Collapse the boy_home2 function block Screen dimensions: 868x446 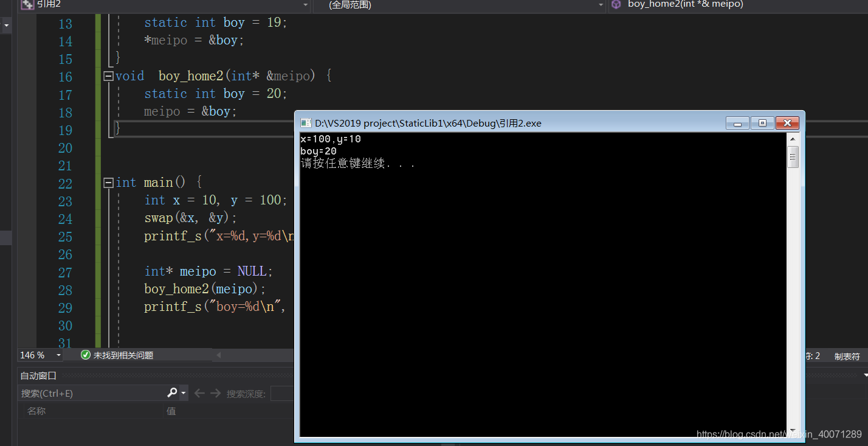click(108, 77)
